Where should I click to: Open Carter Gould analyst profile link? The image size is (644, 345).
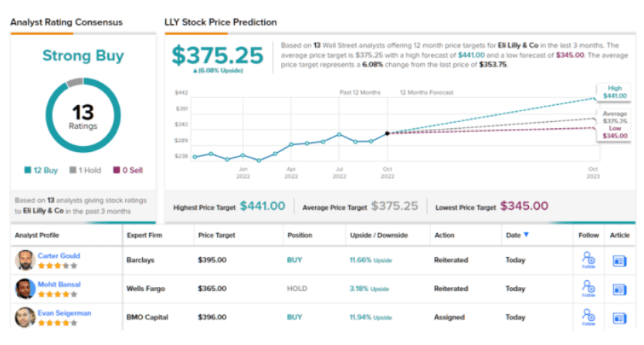click(59, 255)
